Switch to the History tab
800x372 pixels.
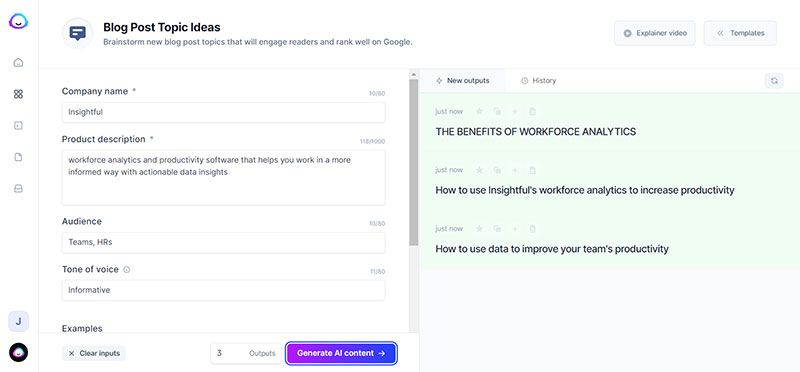pos(538,81)
